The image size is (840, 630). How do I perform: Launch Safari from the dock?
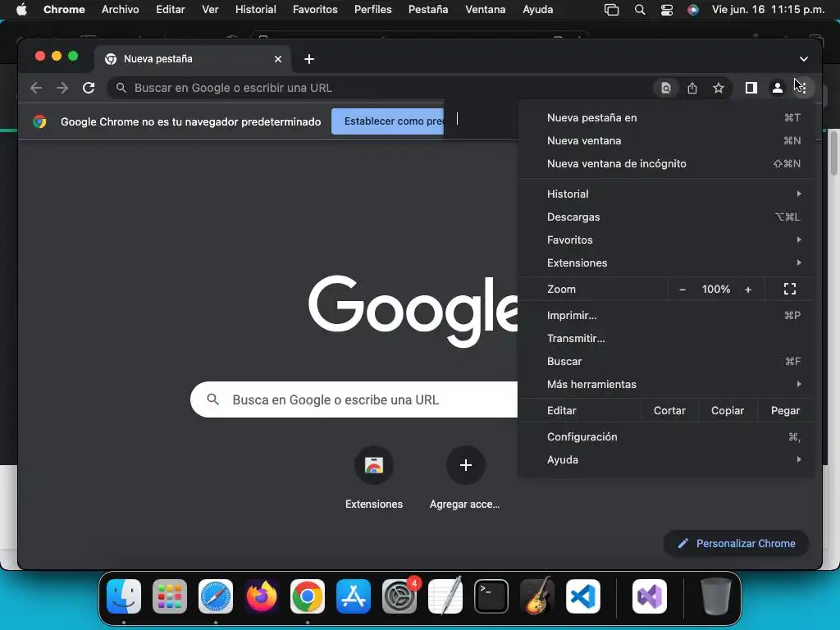point(216,596)
